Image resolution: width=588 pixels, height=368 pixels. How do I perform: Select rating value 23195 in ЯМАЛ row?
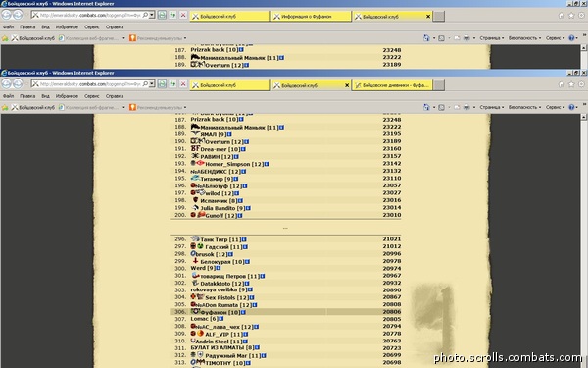coord(391,134)
